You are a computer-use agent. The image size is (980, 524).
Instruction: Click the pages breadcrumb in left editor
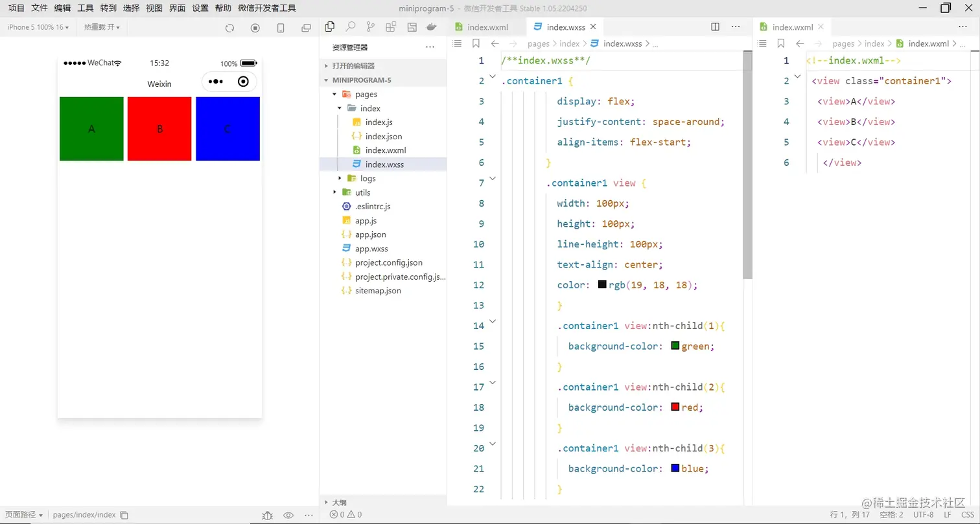click(x=538, y=43)
